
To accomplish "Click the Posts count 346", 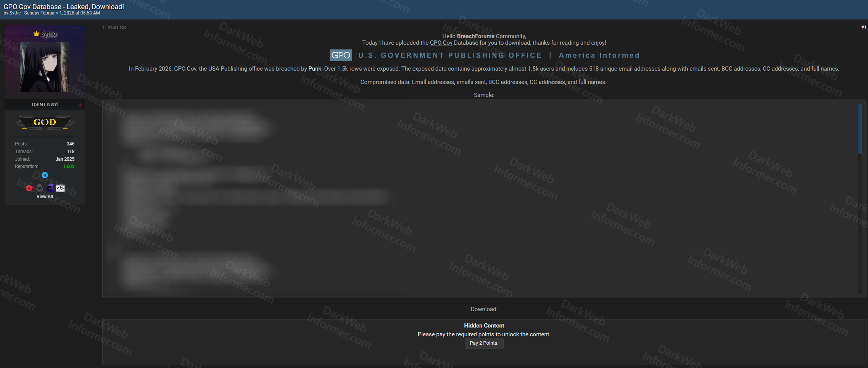I will [71, 144].
